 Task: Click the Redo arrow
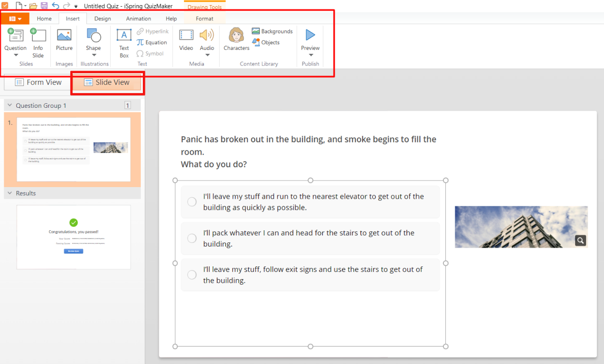pyautogui.click(x=67, y=6)
